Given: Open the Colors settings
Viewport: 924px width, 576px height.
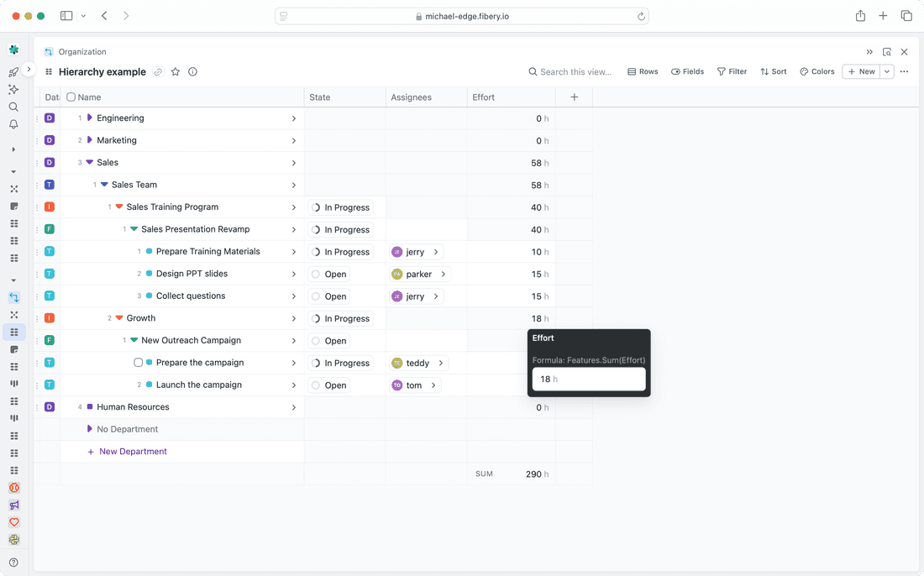Looking at the screenshot, I should point(816,72).
